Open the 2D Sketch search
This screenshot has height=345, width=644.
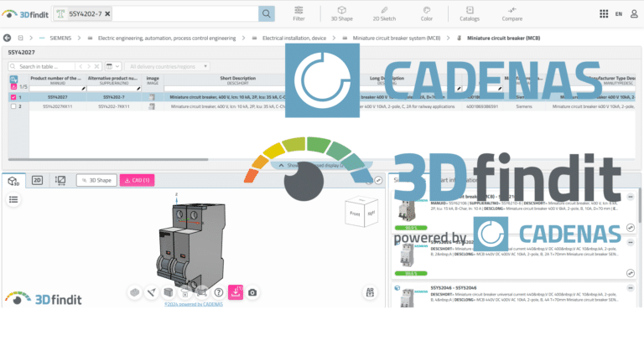(384, 13)
